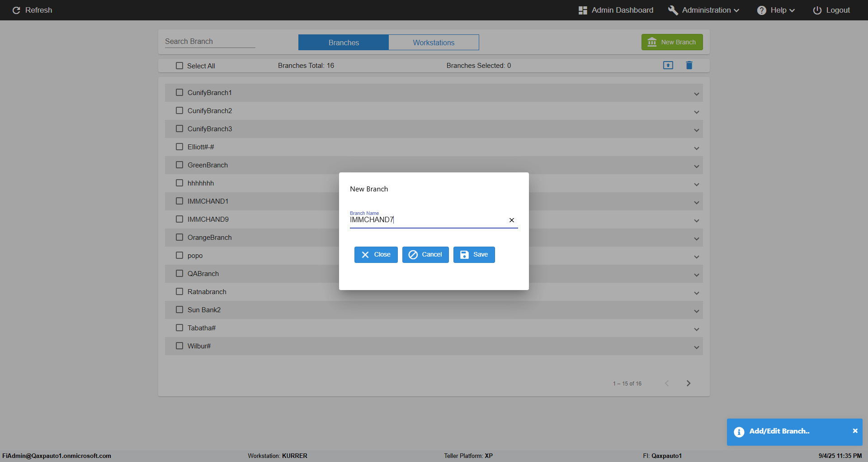Expand the CunifyBranch1 row
The image size is (868, 462).
coord(696,94)
